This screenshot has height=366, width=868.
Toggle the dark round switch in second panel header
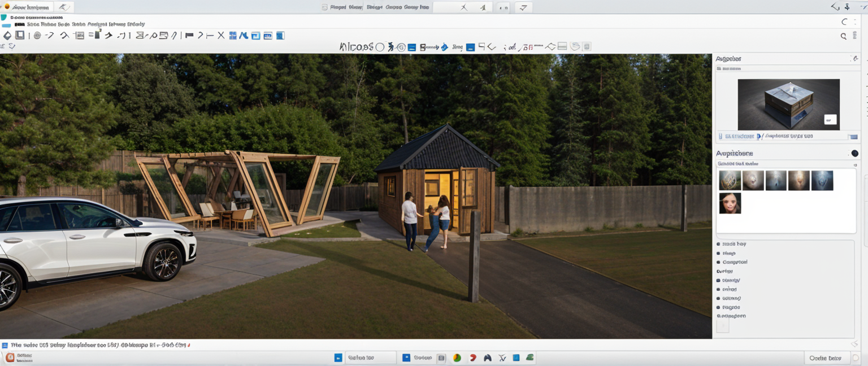[x=854, y=154]
